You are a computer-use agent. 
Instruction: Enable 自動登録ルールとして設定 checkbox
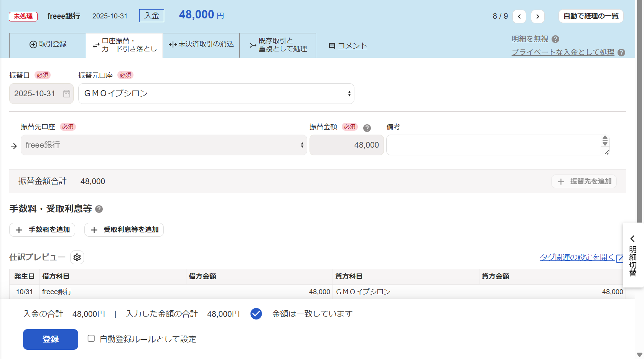[91, 338]
